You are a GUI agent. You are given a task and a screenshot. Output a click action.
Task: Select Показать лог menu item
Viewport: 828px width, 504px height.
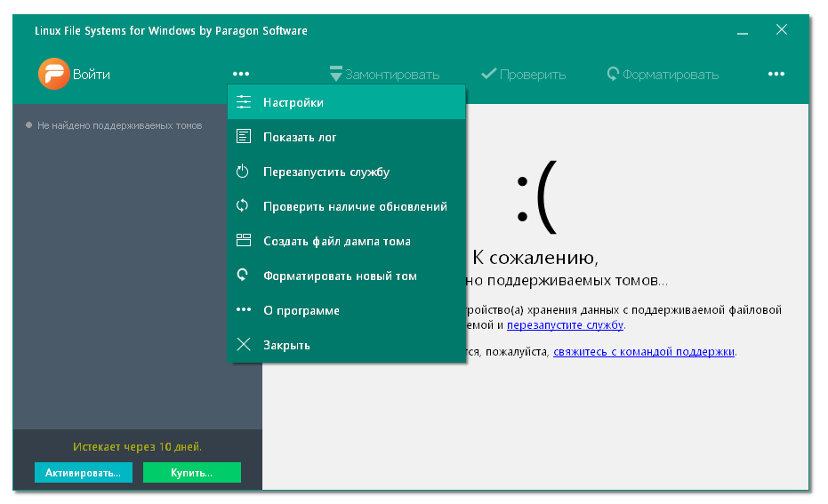347,137
